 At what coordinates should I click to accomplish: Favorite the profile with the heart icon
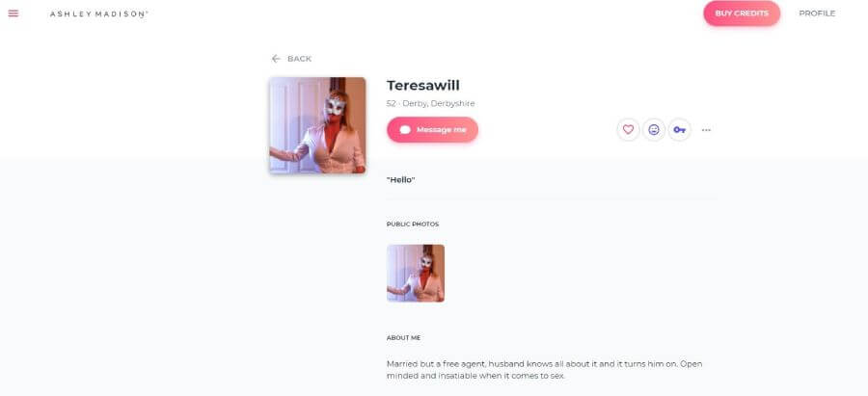coord(628,129)
